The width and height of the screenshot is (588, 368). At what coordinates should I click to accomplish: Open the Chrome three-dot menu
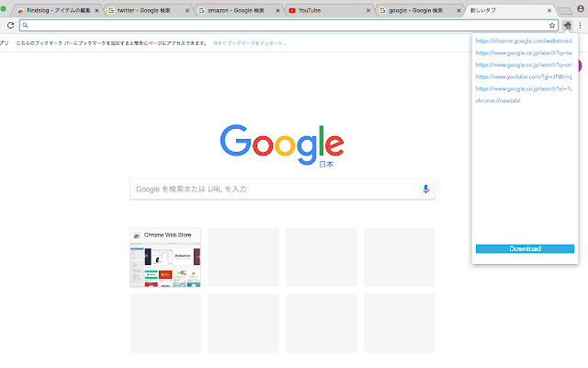point(580,26)
